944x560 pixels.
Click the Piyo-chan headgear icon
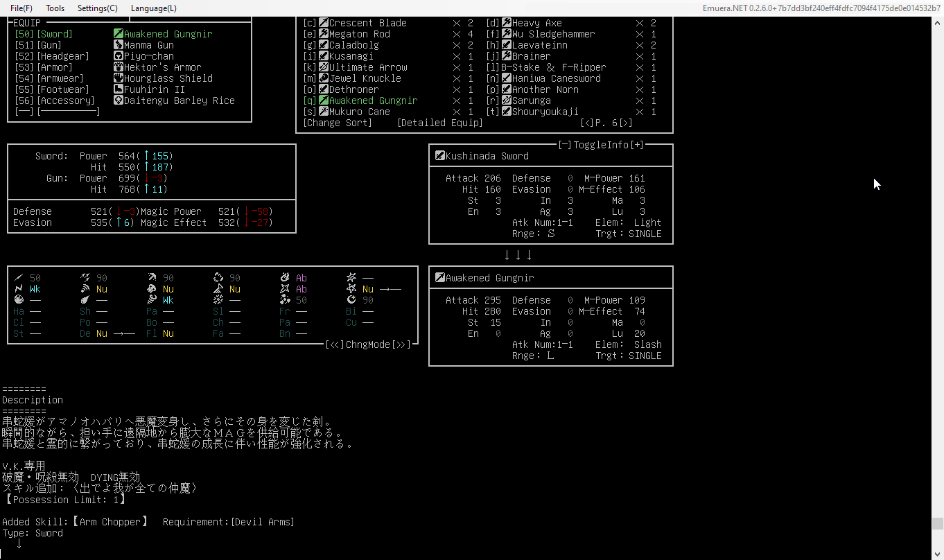119,56
